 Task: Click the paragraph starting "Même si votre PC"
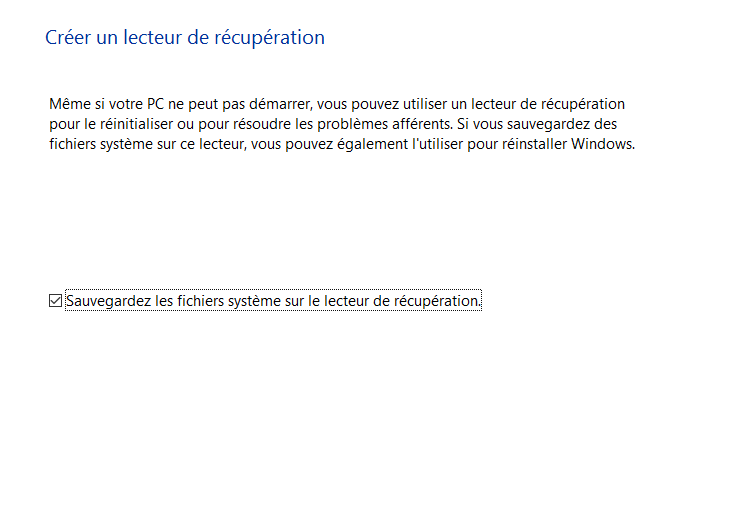tap(342, 124)
